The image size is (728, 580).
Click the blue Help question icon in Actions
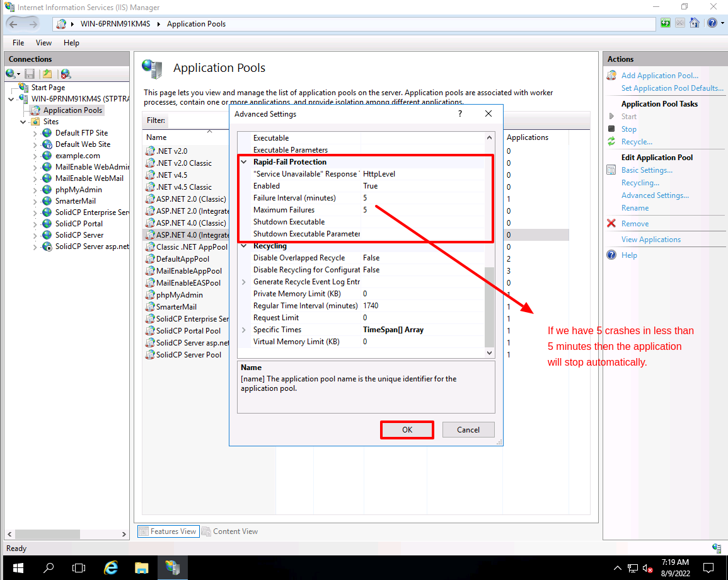pos(611,255)
